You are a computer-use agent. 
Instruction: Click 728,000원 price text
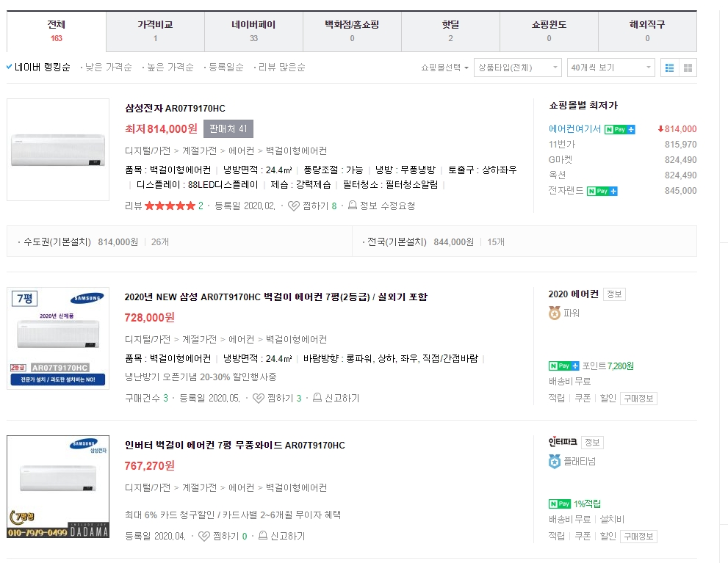pyautogui.click(x=150, y=318)
